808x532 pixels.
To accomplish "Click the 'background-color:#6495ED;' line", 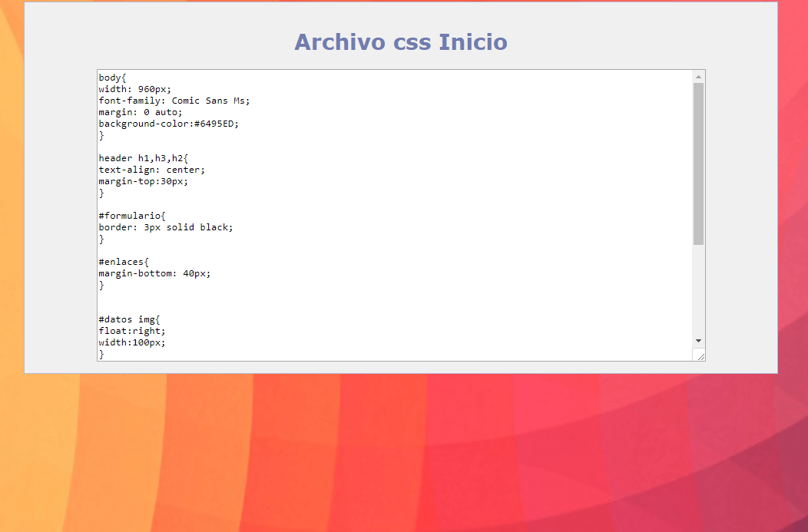I will (x=168, y=124).
